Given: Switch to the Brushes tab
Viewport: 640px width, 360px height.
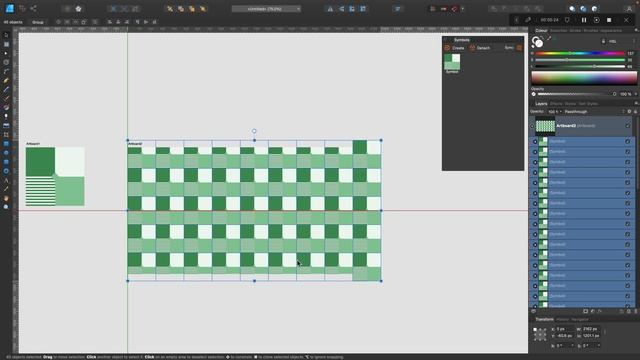Looking at the screenshot, I should coord(591,31).
